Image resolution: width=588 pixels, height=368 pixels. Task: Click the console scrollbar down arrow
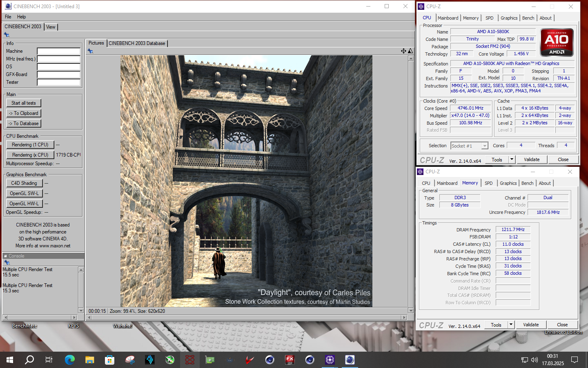(x=81, y=311)
